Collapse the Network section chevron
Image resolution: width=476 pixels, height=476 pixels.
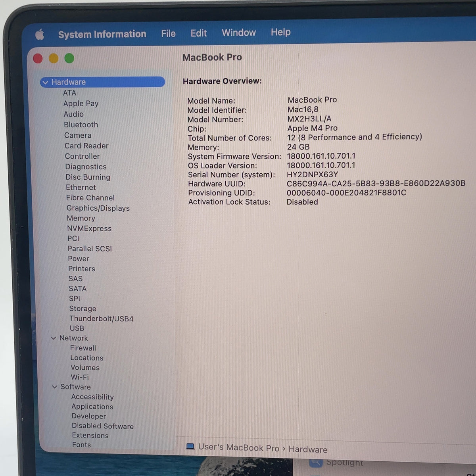(x=54, y=338)
